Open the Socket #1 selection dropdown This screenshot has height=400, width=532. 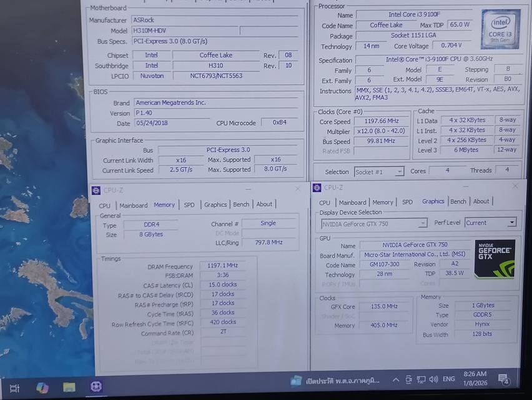coord(379,171)
